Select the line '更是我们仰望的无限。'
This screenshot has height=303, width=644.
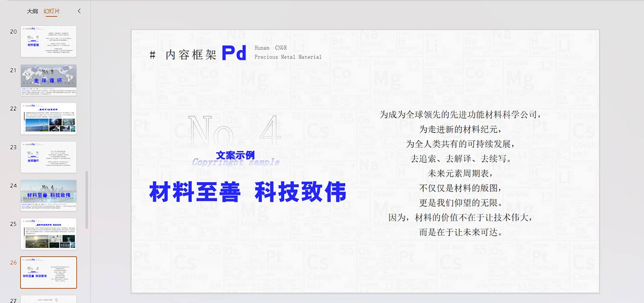(460, 203)
